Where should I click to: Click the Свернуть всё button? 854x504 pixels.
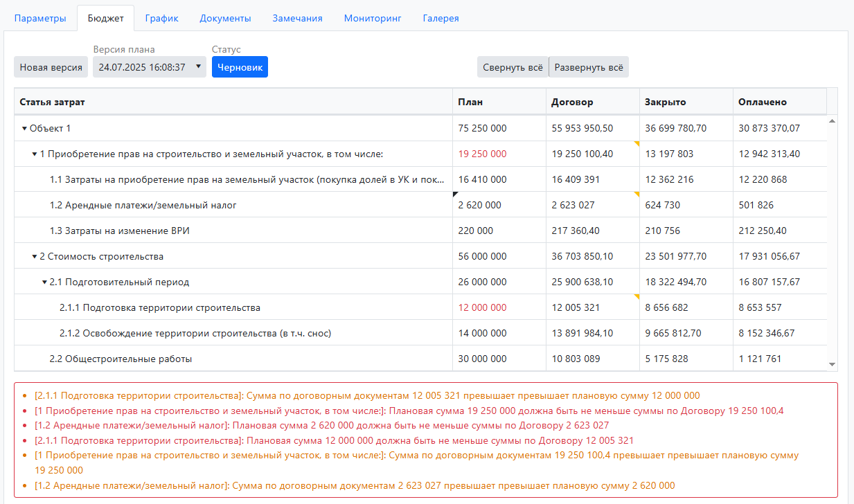[x=513, y=67]
